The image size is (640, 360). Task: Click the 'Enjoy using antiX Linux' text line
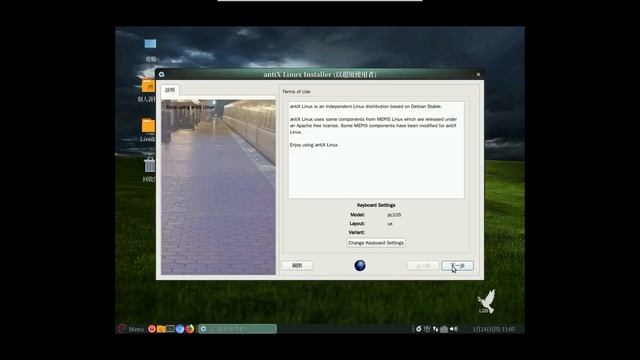pyautogui.click(x=314, y=145)
